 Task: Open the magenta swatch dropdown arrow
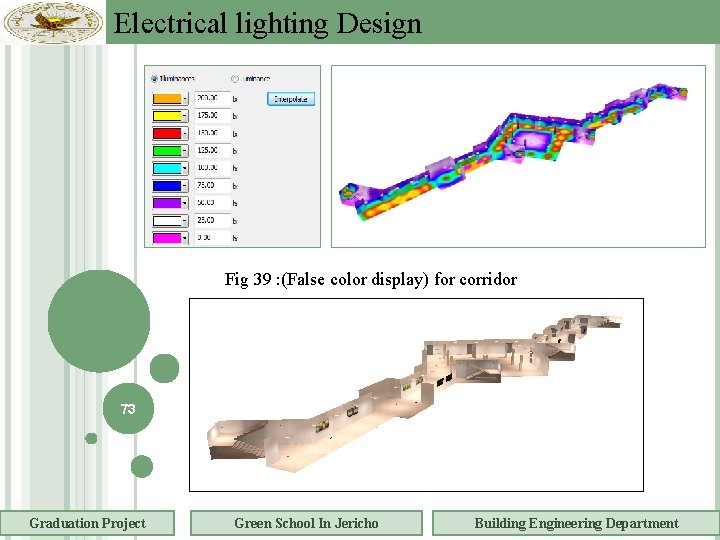[x=185, y=238]
